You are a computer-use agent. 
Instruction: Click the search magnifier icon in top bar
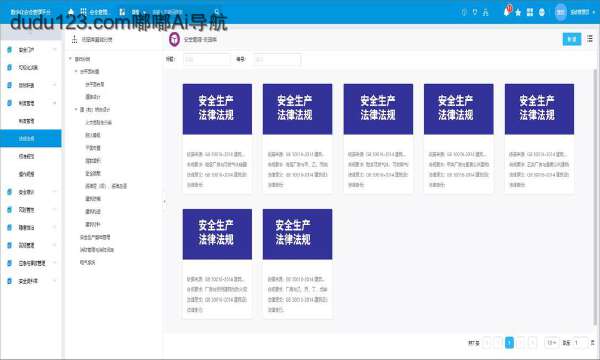pyautogui.click(x=217, y=12)
